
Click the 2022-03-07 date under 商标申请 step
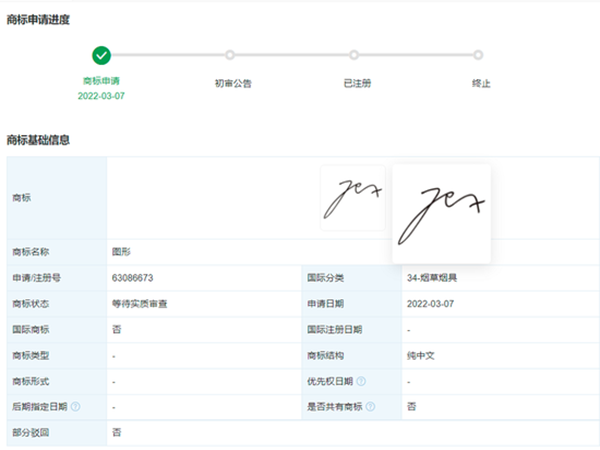[101, 97]
